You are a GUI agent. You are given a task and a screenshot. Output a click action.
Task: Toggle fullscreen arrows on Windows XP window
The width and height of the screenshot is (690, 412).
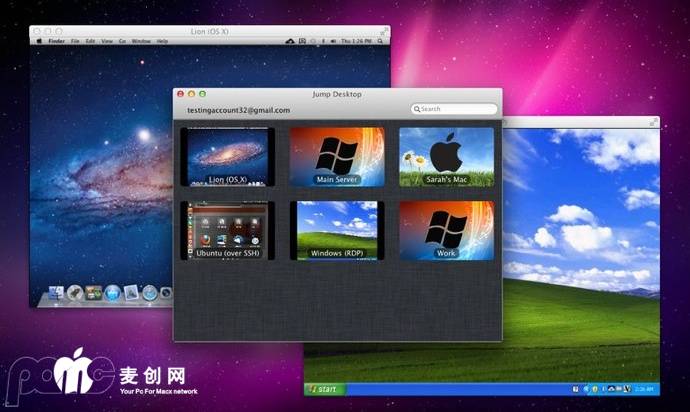point(653,122)
